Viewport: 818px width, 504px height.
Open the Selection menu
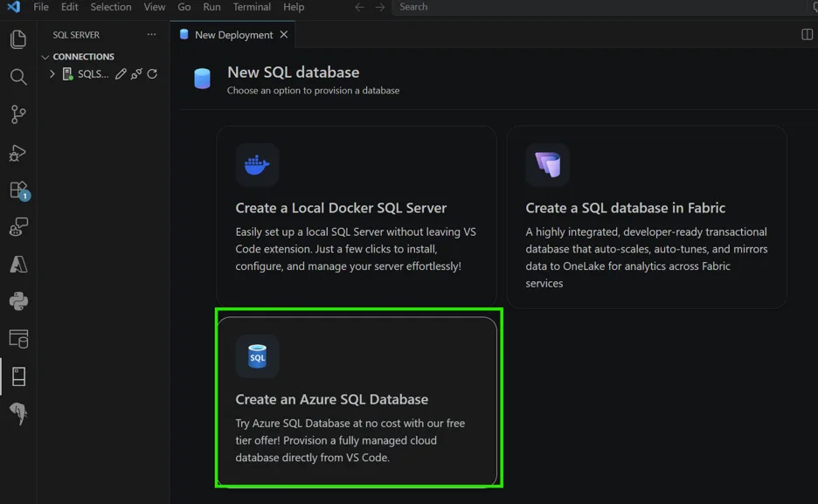pyautogui.click(x=111, y=7)
